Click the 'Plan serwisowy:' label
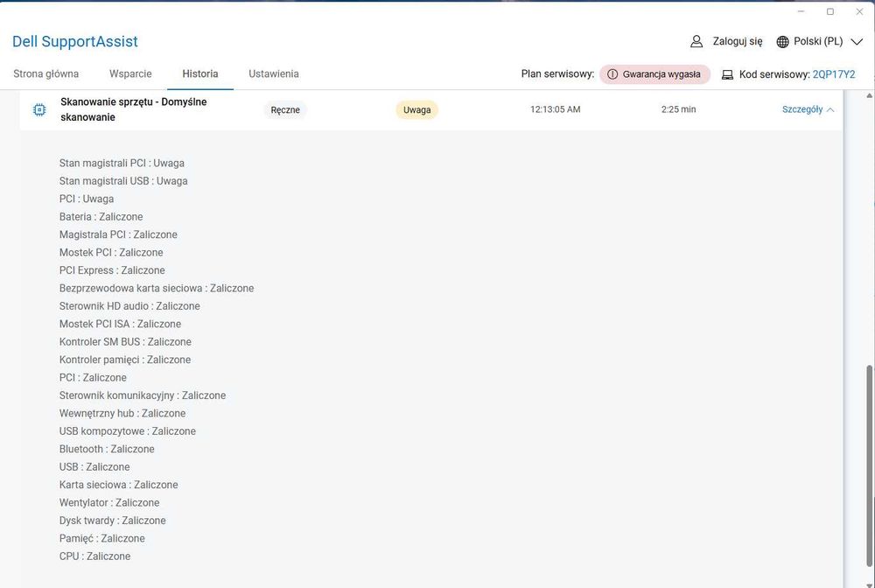 (557, 73)
